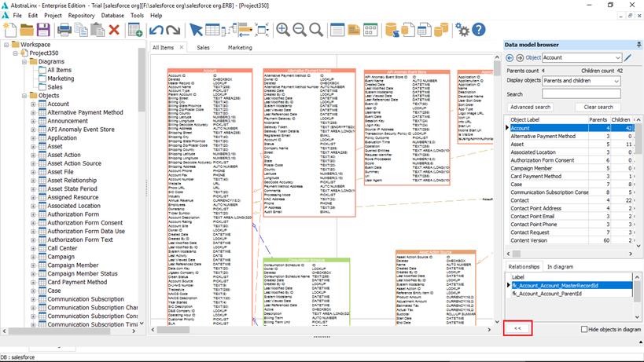Click the Zoom In magnifier icon

coord(282,30)
